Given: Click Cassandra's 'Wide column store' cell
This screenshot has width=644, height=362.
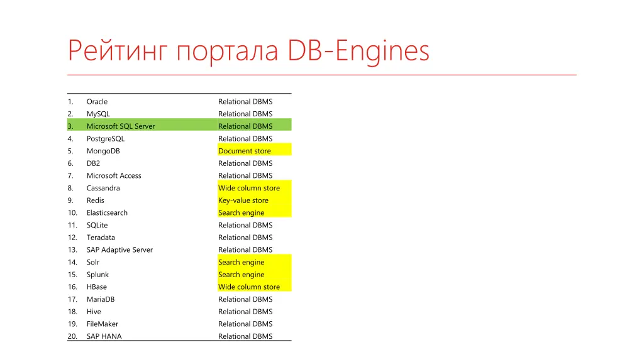Looking at the screenshot, I should click(255, 186).
